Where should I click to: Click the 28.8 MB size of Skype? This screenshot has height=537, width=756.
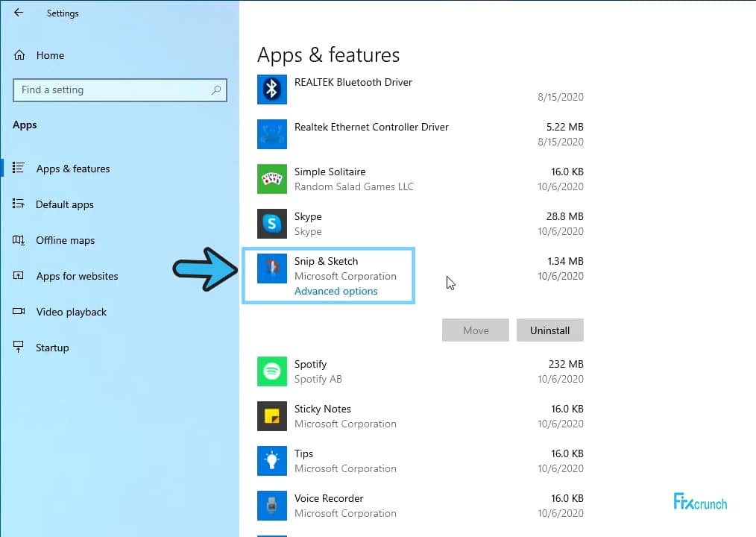(564, 216)
